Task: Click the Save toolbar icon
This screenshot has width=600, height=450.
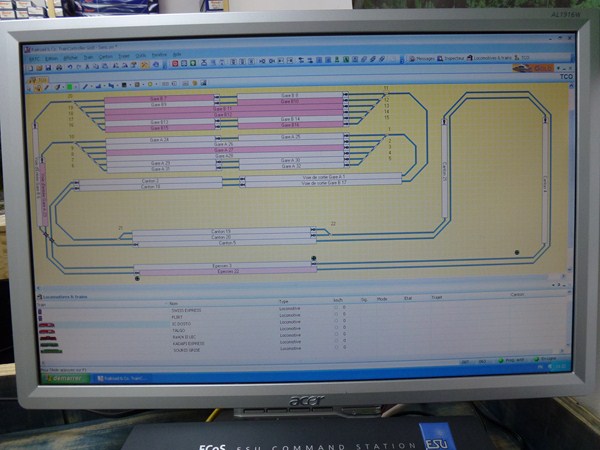Action: point(48,68)
